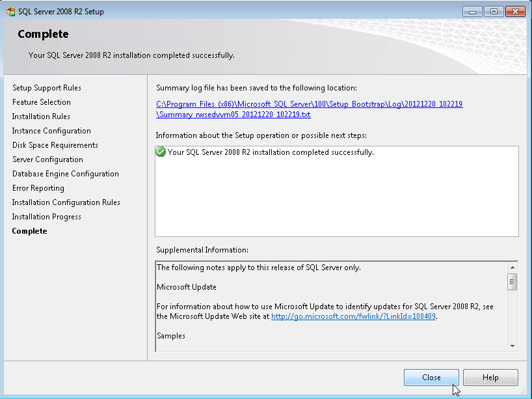
Task: Click inside the setup operation information box
Action: coord(336,195)
